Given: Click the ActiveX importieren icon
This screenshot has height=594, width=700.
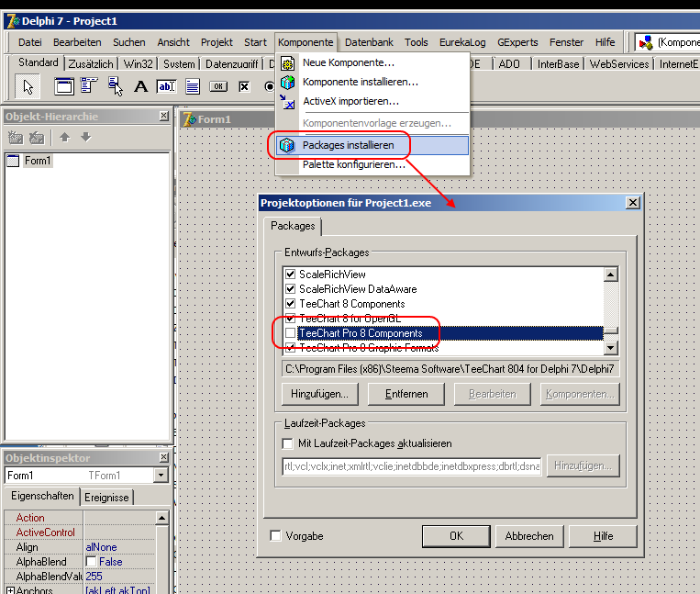Looking at the screenshot, I should point(287,101).
